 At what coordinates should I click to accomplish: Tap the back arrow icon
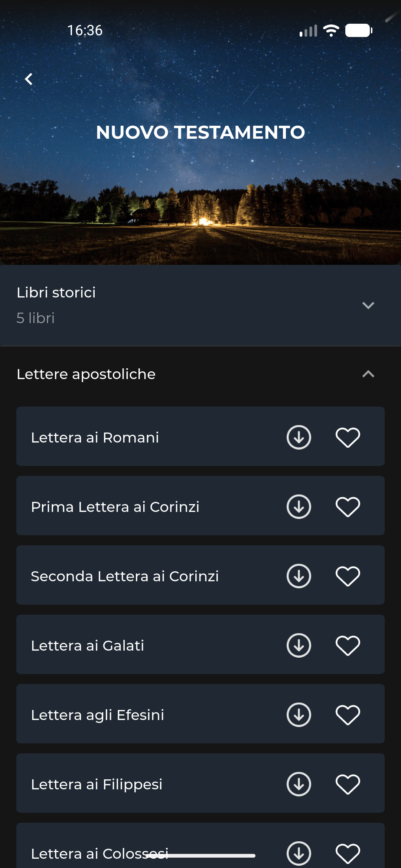point(29,79)
